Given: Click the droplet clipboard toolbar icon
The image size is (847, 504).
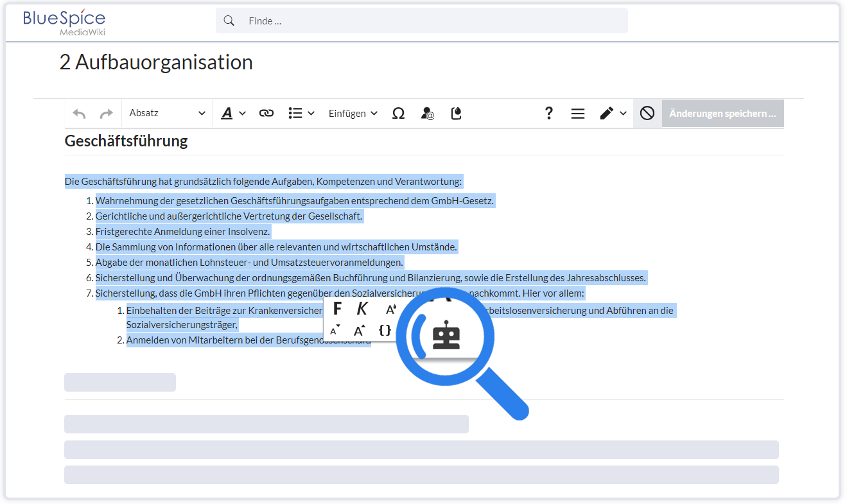Looking at the screenshot, I should tap(457, 114).
